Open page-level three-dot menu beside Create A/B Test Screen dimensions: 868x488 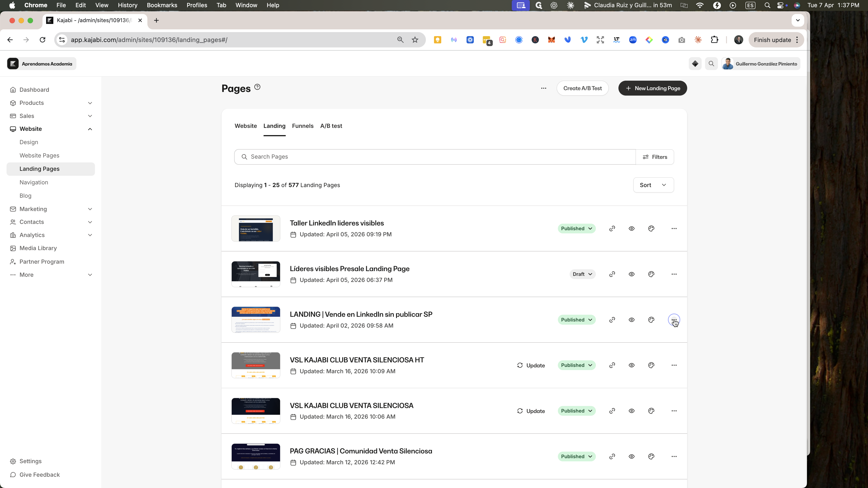tap(543, 88)
